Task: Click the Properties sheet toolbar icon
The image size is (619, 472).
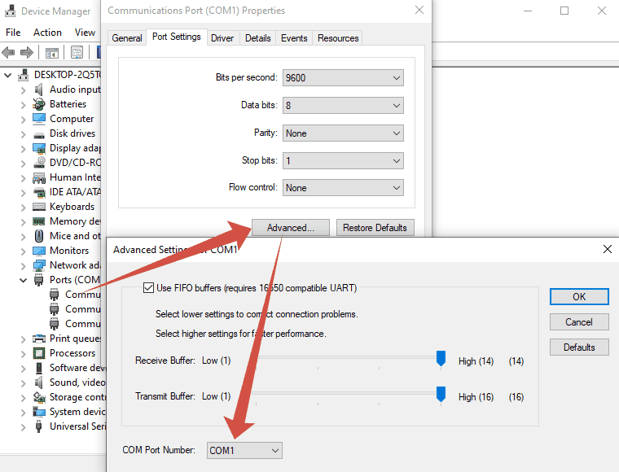Action: 77,52
